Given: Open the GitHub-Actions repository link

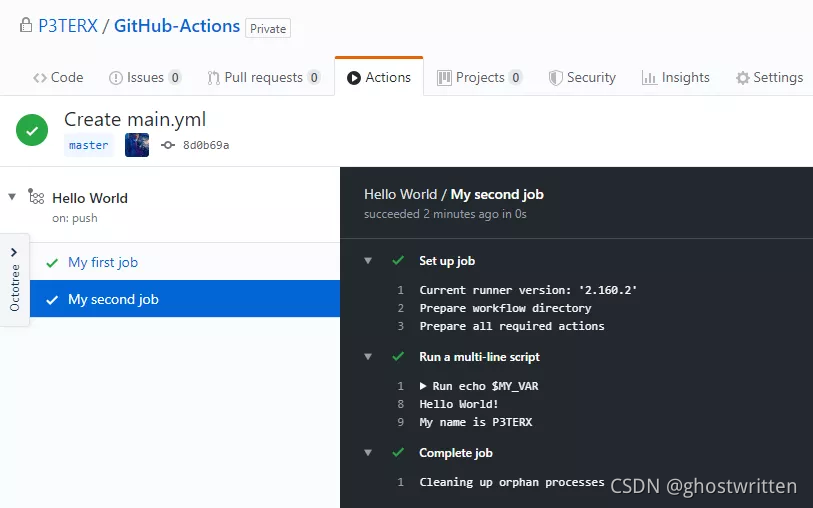Looking at the screenshot, I should click(x=177, y=26).
